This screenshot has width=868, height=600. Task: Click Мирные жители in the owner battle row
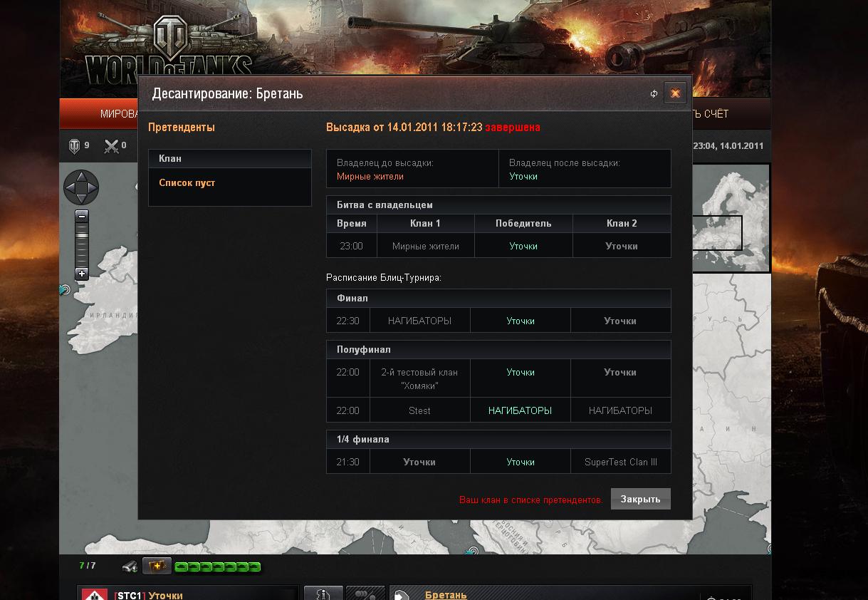(426, 246)
